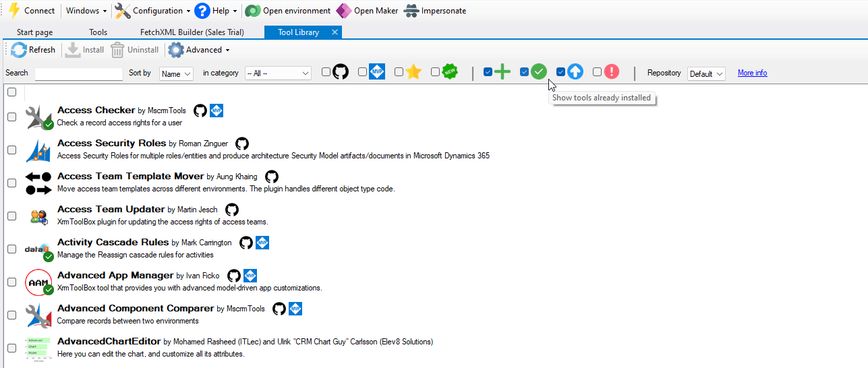Check the Advanced App Manager row checkbox

coord(11,282)
